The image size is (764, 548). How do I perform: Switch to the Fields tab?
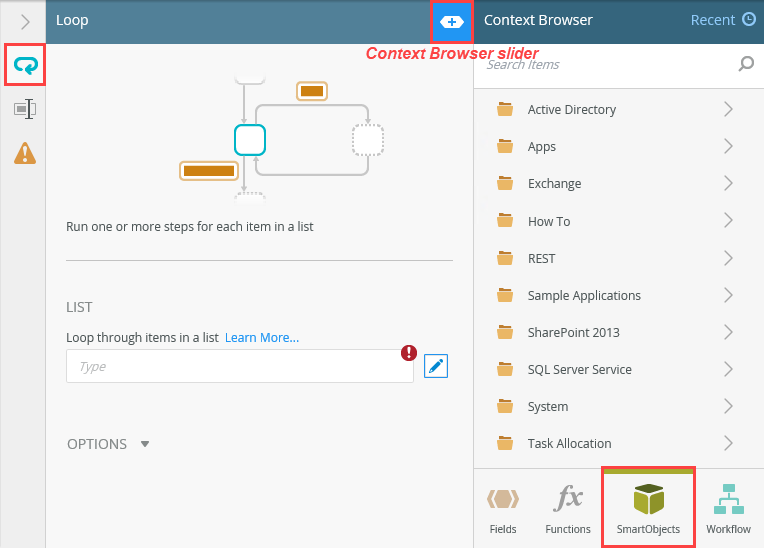point(503,509)
